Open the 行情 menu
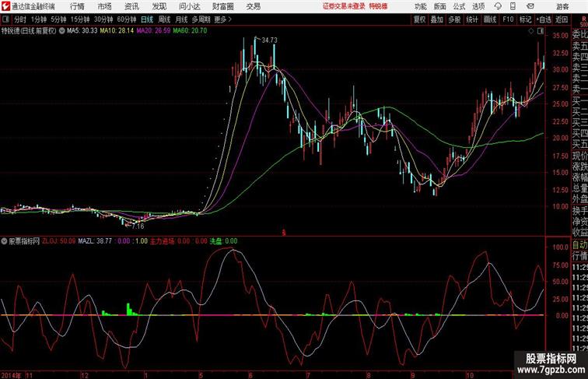588x379 pixels. pos(77,6)
